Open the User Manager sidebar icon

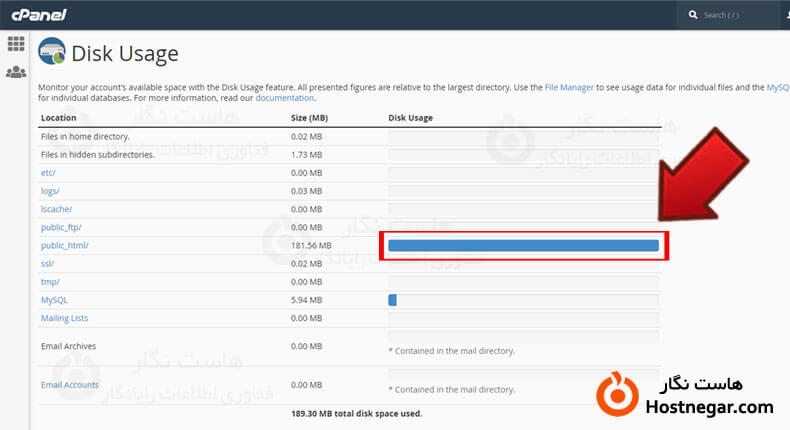coord(16,72)
